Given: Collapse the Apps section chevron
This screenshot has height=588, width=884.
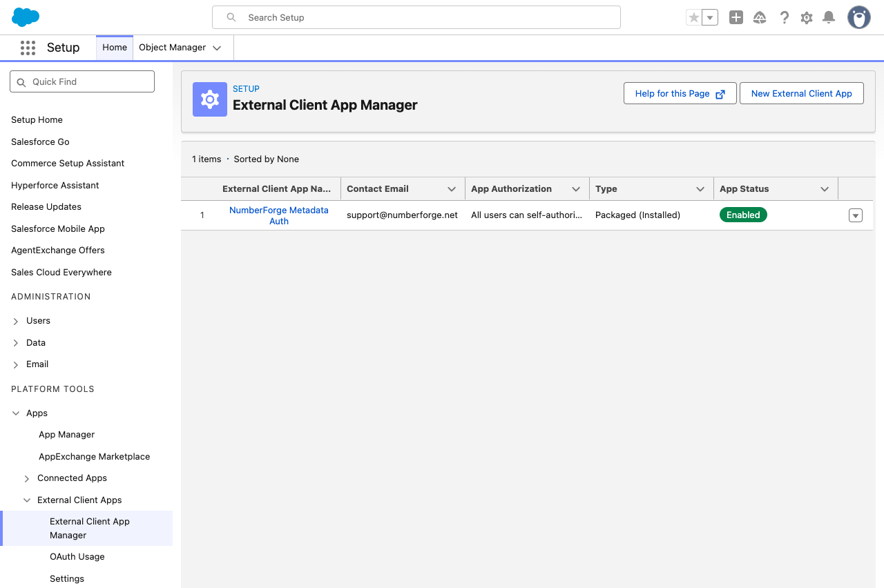Looking at the screenshot, I should point(16,413).
